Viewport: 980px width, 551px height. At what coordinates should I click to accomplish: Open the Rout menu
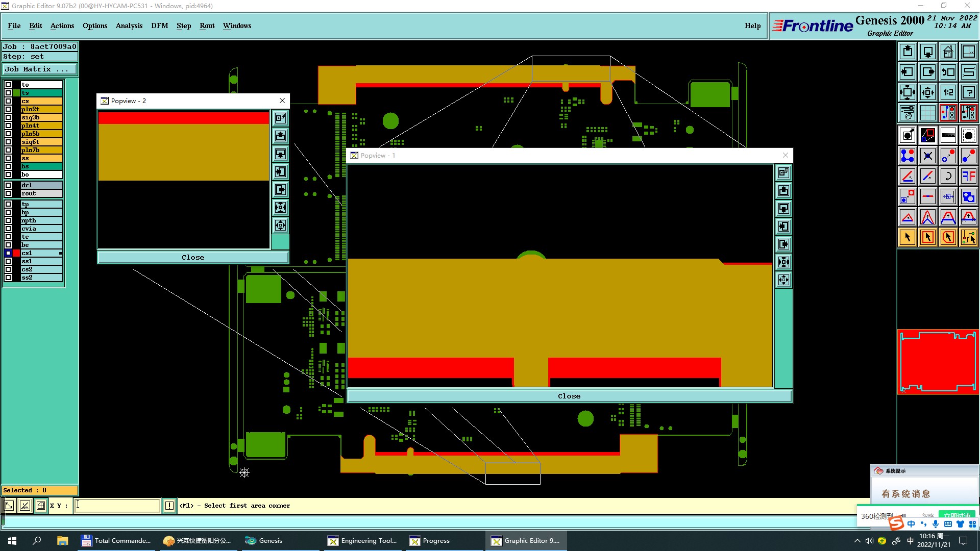(x=207, y=26)
